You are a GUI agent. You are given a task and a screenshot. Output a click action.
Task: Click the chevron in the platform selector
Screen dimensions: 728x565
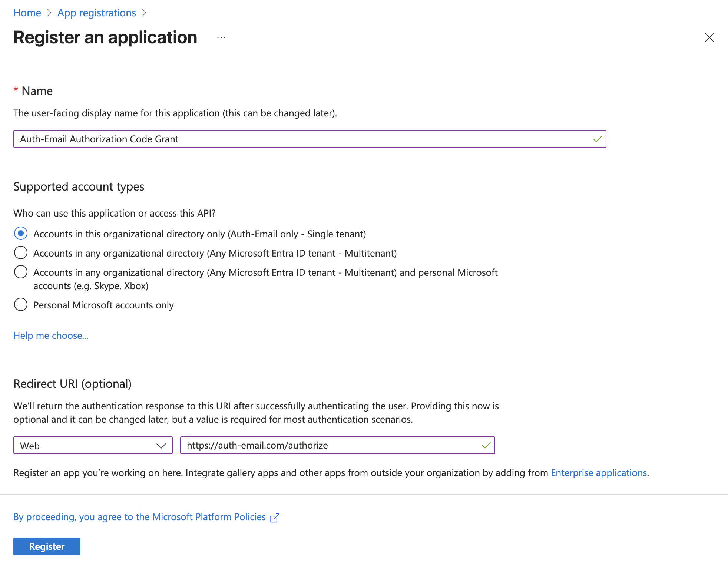[x=162, y=446]
